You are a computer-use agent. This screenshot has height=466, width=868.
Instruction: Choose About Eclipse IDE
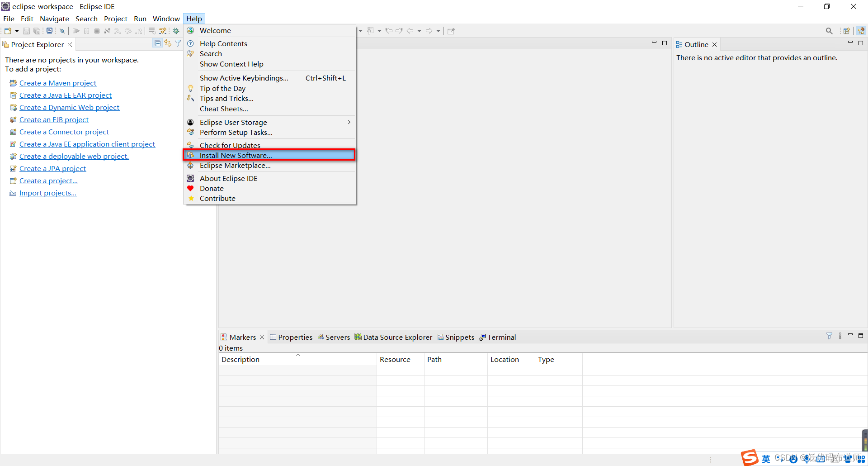(270, 178)
